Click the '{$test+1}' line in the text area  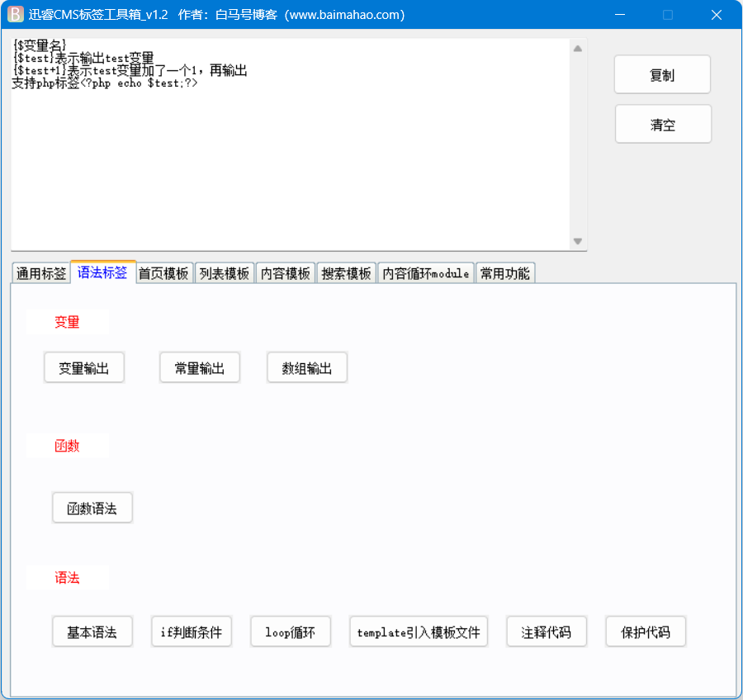pos(130,70)
